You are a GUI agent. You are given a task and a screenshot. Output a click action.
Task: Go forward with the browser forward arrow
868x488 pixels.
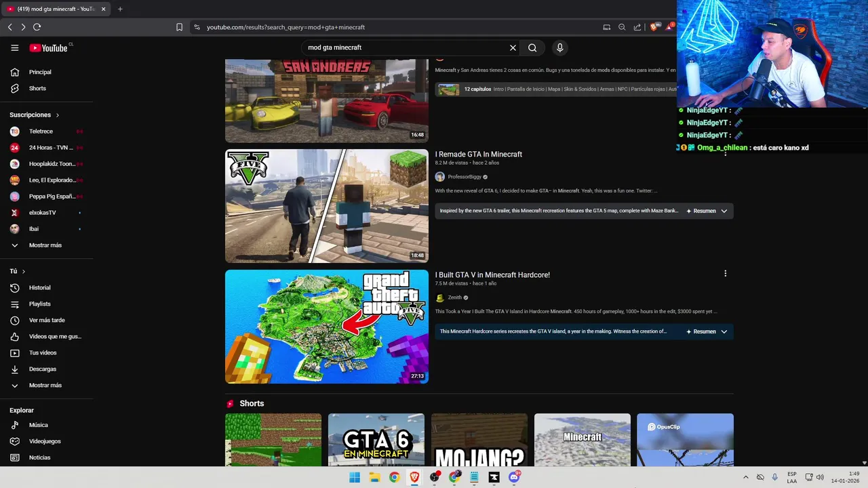point(23,27)
